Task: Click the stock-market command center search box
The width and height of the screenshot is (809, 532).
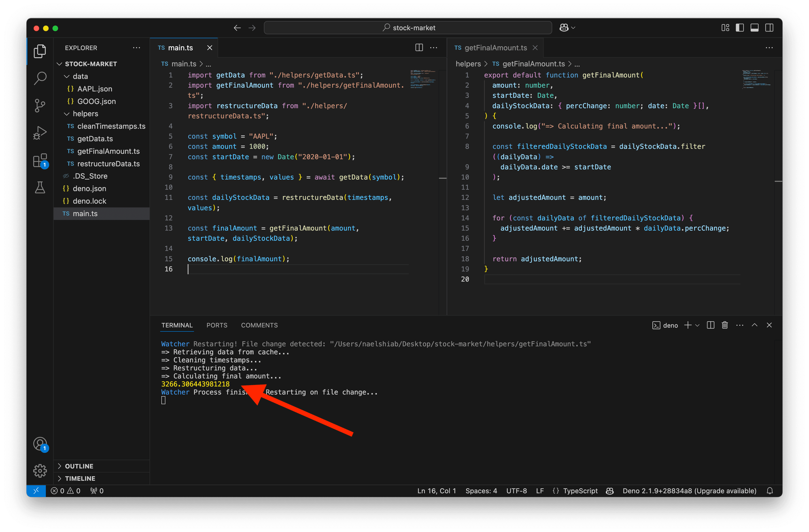Action: 408,28
